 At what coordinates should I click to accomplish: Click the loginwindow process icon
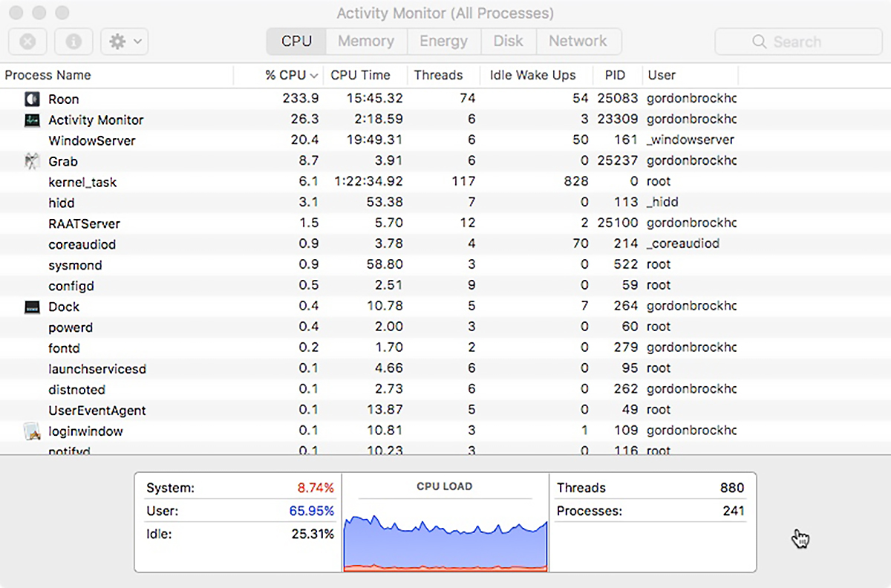pos(31,431)
